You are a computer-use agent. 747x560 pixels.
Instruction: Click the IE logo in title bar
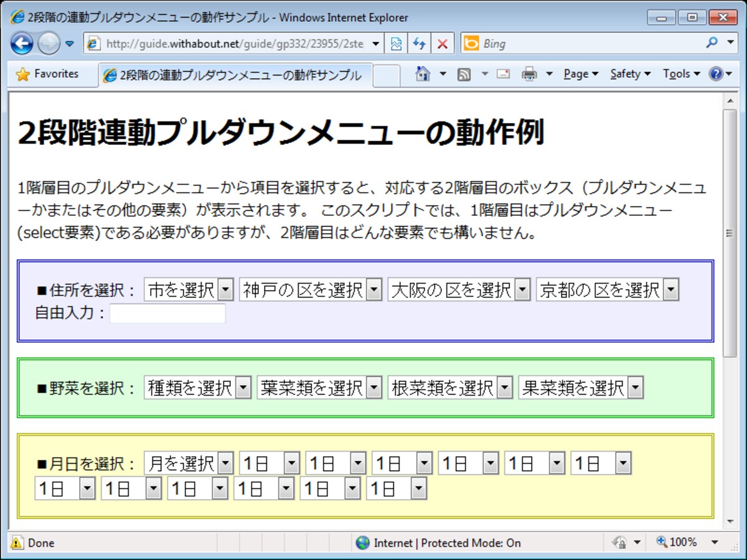click(x=18, y=17)
